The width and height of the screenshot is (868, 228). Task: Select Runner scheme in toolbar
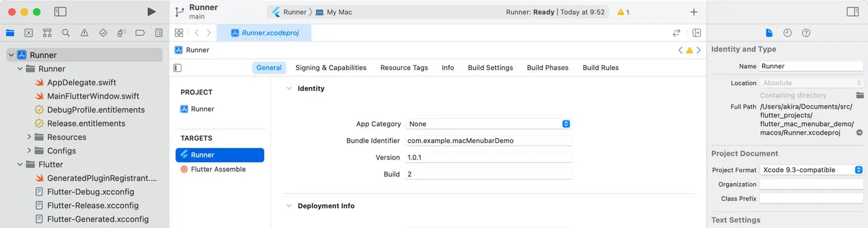coord(289,12)
